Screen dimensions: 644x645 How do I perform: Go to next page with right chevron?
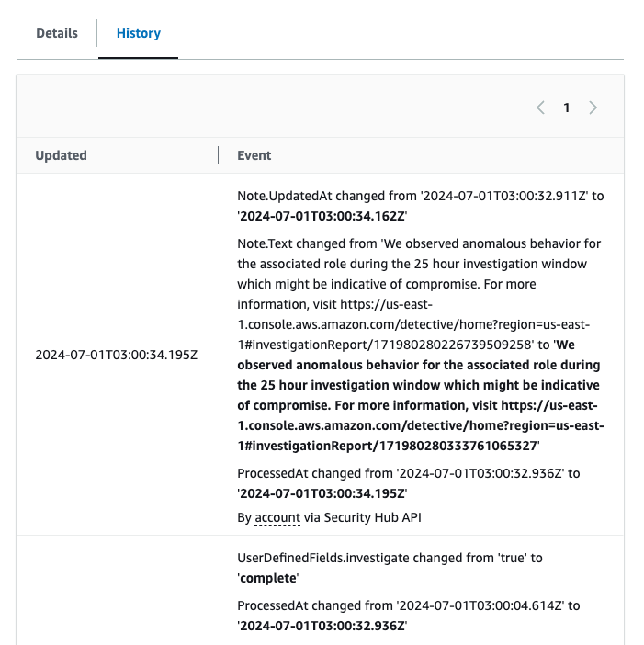(593, 107)
